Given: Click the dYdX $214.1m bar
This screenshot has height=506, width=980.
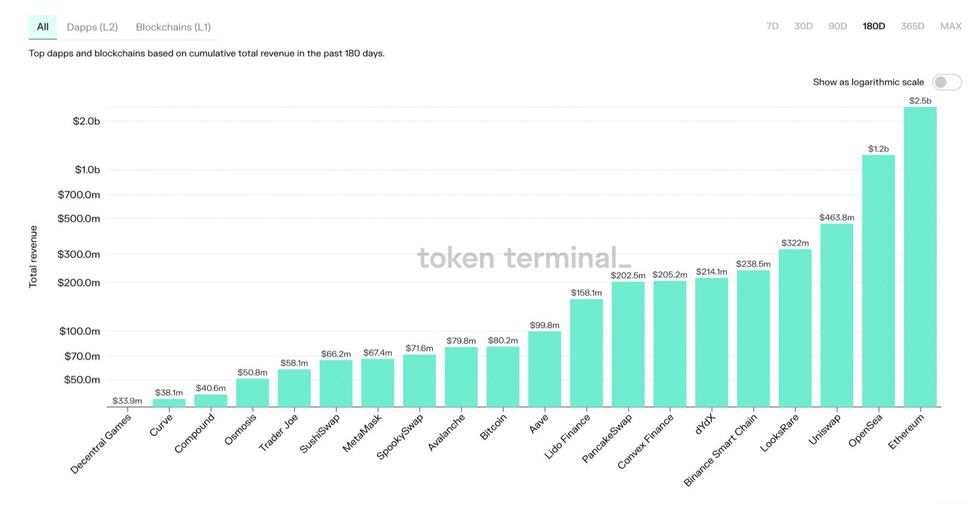Looking at the screenshot, I should click(711, 342).
